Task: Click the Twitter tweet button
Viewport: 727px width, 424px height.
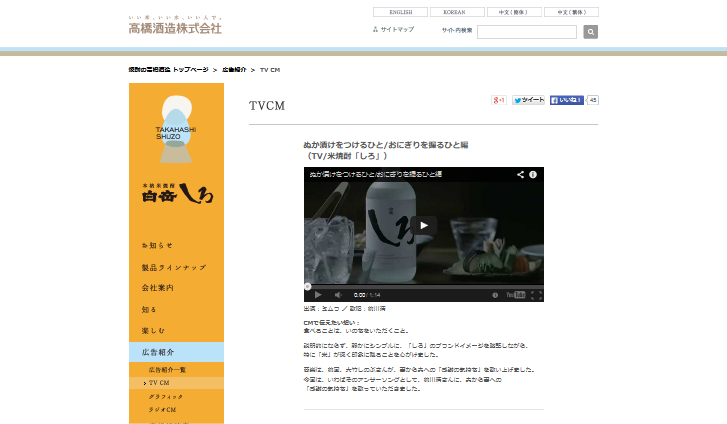Action: (x=529, y=100)
